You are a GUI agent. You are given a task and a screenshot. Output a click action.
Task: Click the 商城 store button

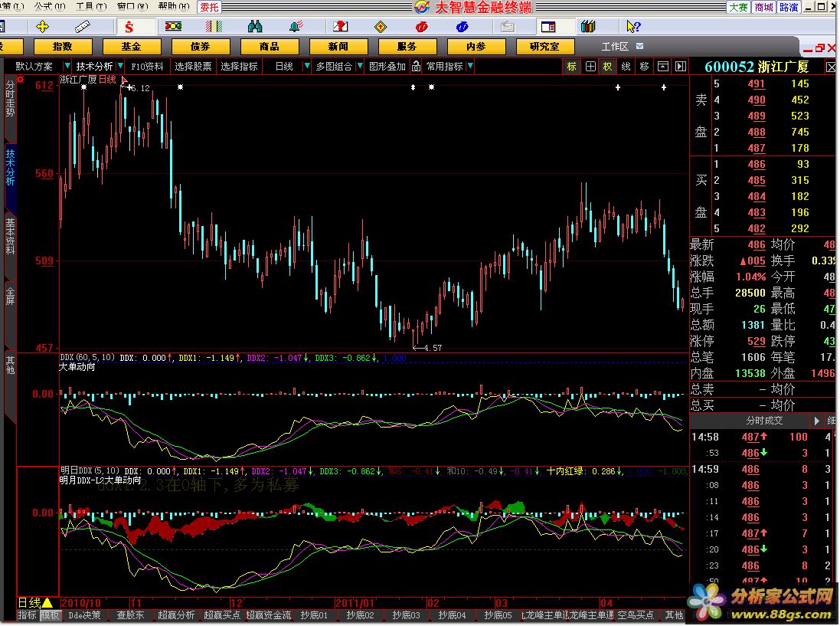[x=764, y=7]
